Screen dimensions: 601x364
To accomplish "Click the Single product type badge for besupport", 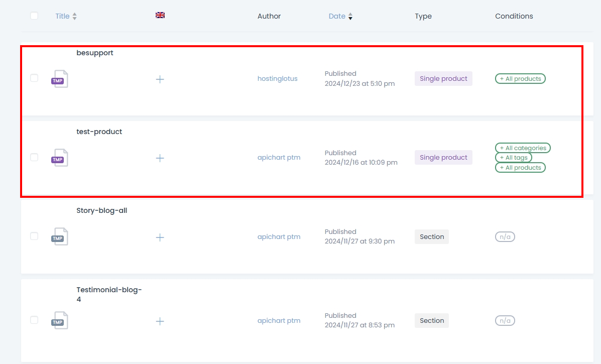I will (x=443, y=78).
